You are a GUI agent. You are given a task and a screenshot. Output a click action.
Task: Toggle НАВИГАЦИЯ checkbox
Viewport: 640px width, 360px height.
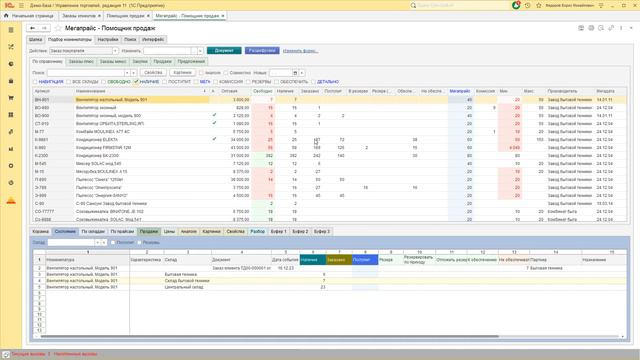[x=35, y=82]
